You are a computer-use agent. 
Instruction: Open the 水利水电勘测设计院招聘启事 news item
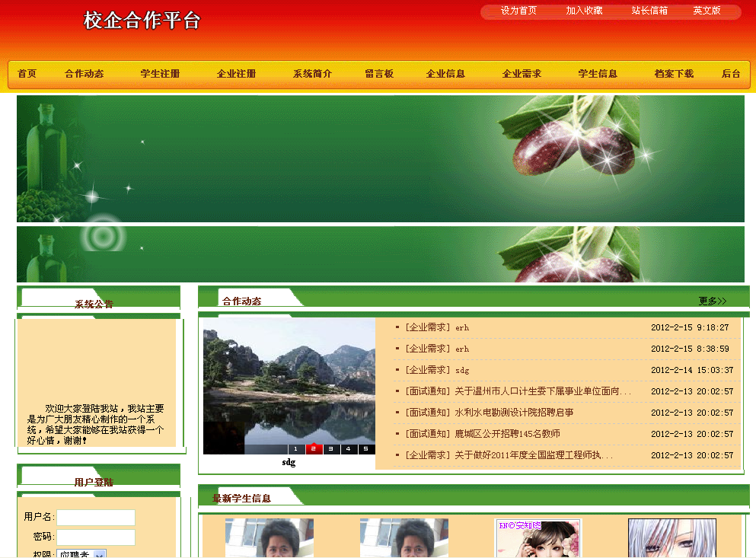pyautogui.click(x=514, y=413)
